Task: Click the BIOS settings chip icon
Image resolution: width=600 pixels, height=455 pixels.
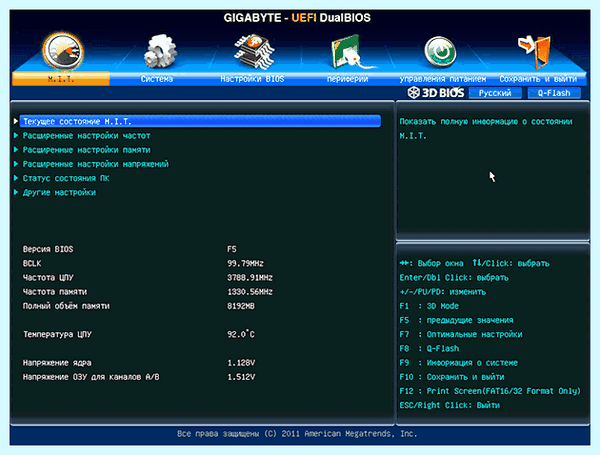Action: [x=253, y=51]
